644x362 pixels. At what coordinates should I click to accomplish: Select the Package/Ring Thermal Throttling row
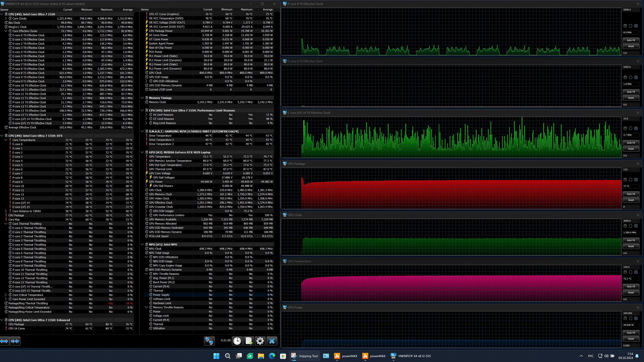pos(28,303)
